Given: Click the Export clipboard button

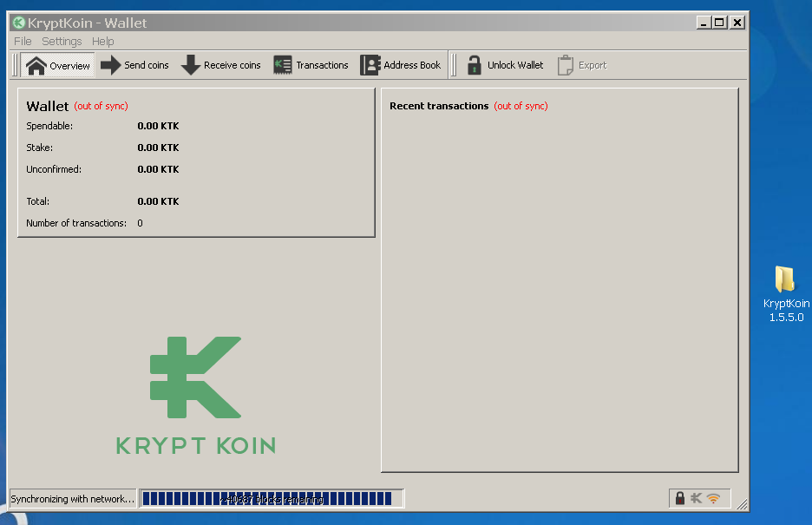Looking at the screenshot, I should 581,65.
